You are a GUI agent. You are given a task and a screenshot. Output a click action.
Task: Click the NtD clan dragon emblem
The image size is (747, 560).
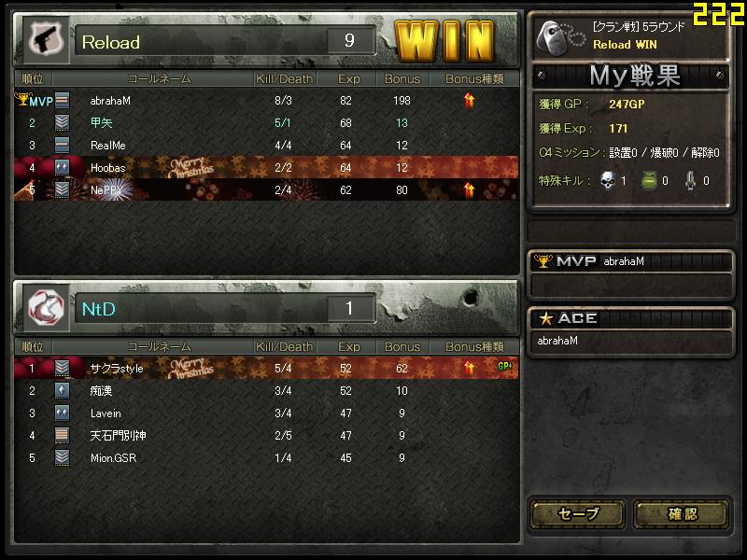pyautogui.click(x=46, y=308)
